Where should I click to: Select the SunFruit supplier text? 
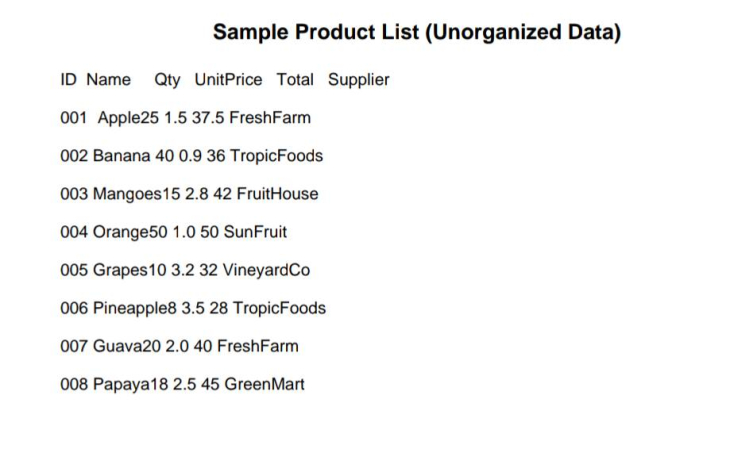coord(255,232)
